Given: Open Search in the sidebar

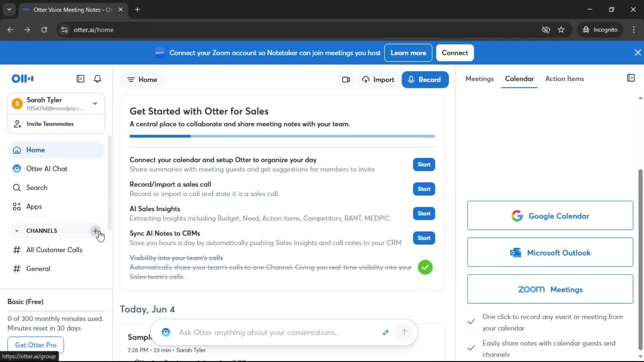Looking at the screenshot, I should [56, 188].
